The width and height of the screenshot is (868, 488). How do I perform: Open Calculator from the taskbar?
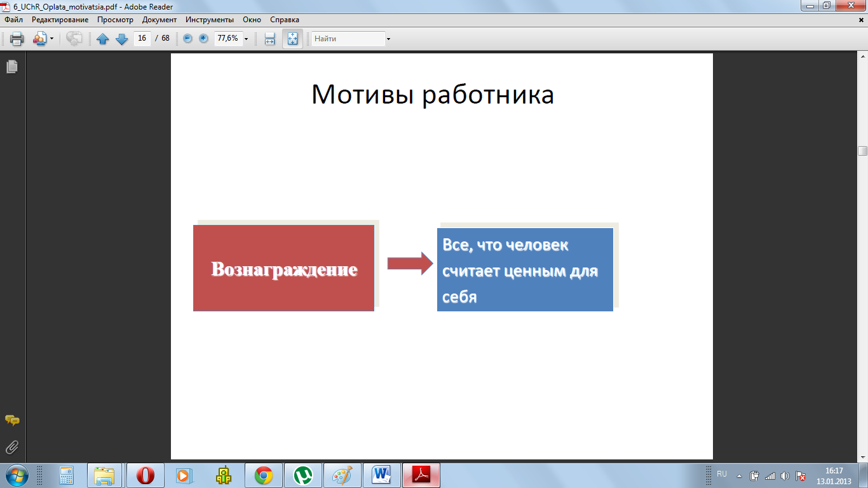(x=65, y=475)
